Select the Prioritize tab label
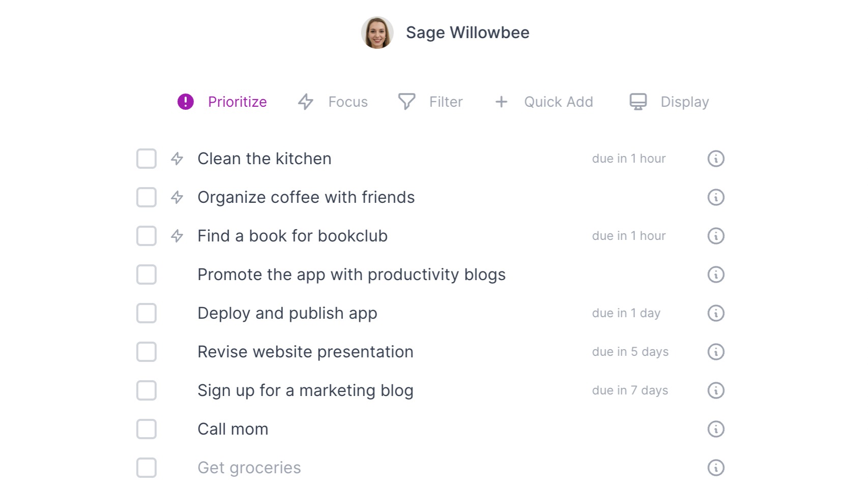Image resolution: width=868 pixels, height=488 pixels. pos(238,102)
